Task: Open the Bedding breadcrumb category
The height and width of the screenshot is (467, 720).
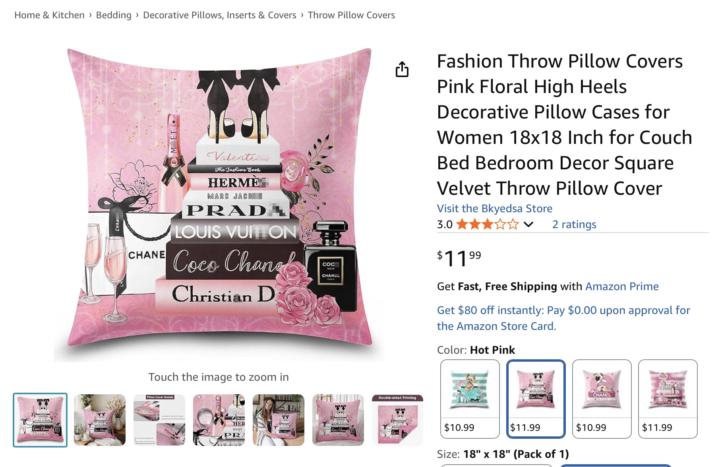Action: 113,15
